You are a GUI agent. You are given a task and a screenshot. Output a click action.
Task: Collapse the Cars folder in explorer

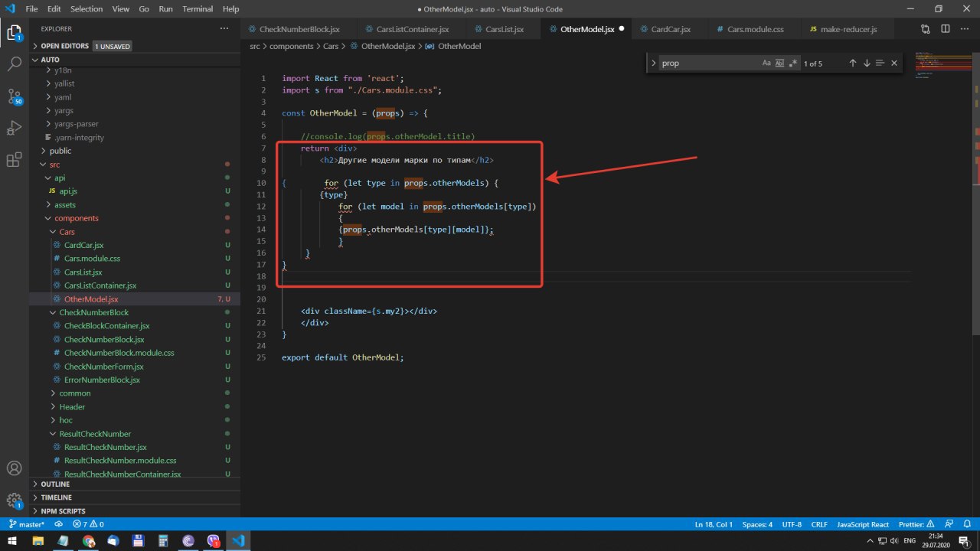point(67,232)
